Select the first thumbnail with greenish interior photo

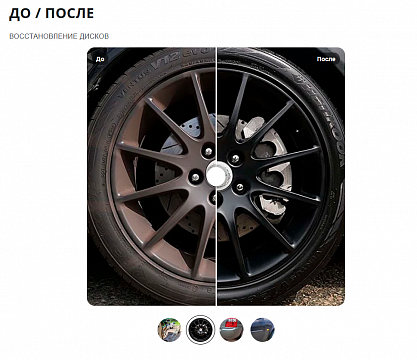[169, 330]
